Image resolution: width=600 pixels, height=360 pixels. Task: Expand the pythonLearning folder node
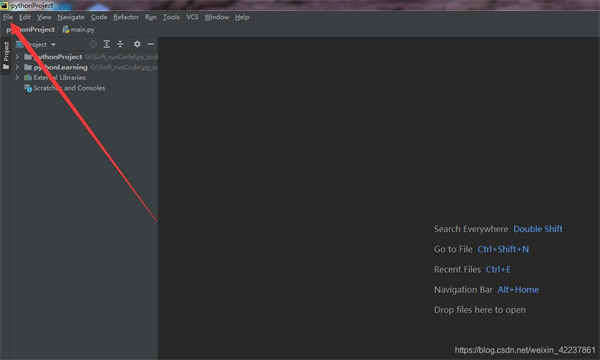[x=17, y=67]
